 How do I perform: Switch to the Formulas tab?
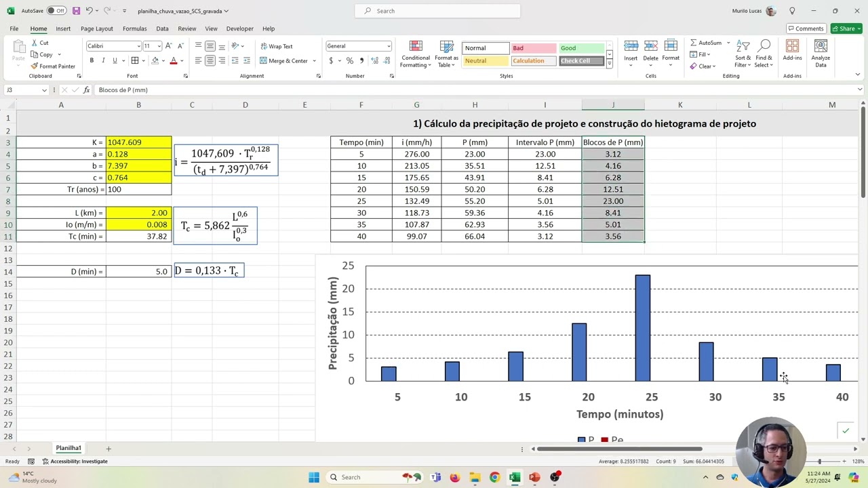[x=134, y=28]
